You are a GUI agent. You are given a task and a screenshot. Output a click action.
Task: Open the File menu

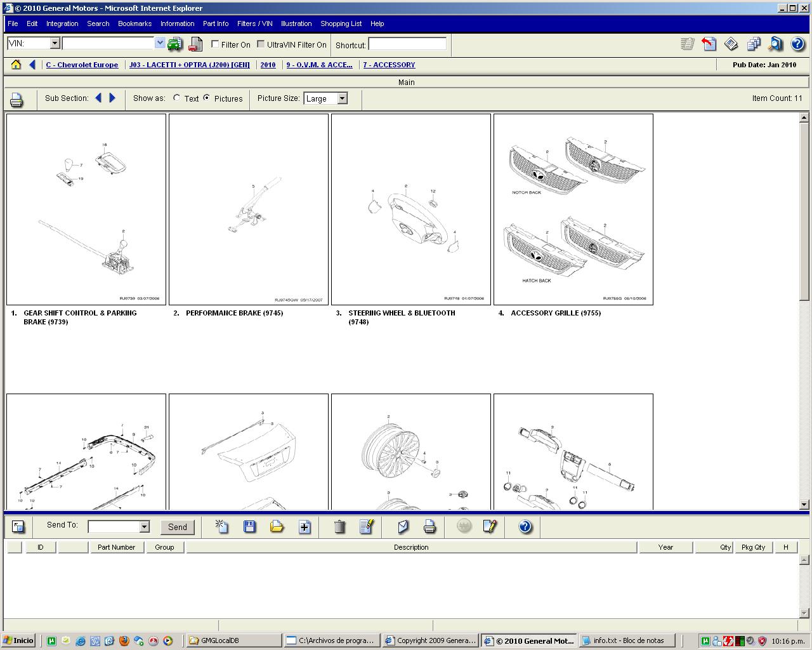[x=13, y=23]
